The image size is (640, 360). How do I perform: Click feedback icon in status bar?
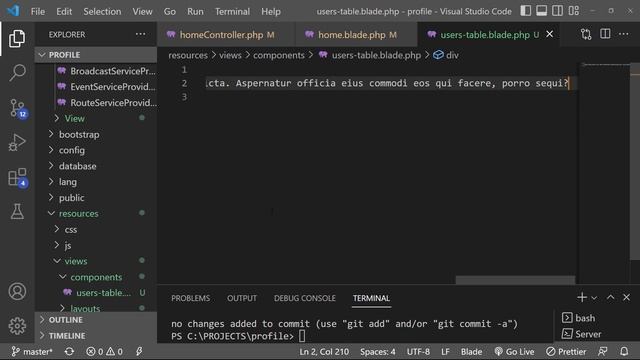tap(602, 351)
